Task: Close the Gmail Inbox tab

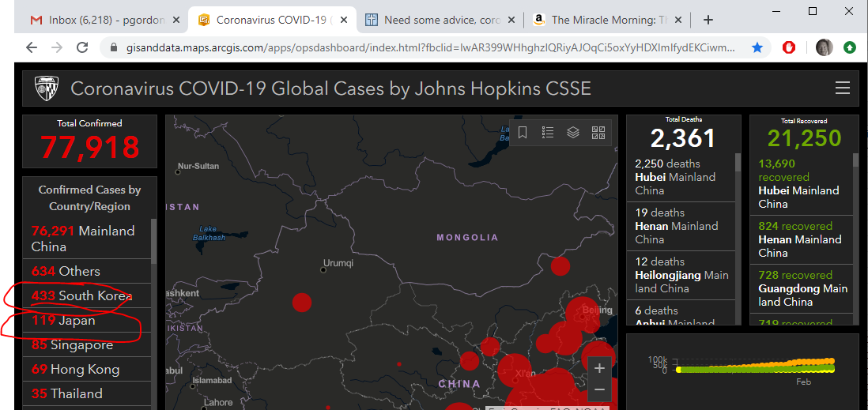Action: [x=176, y=20]
